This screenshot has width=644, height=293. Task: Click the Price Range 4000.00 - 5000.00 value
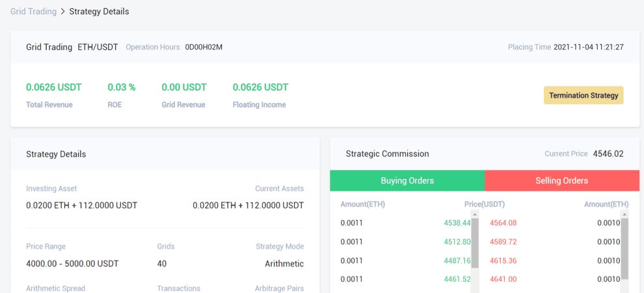[x=72, y=264]
